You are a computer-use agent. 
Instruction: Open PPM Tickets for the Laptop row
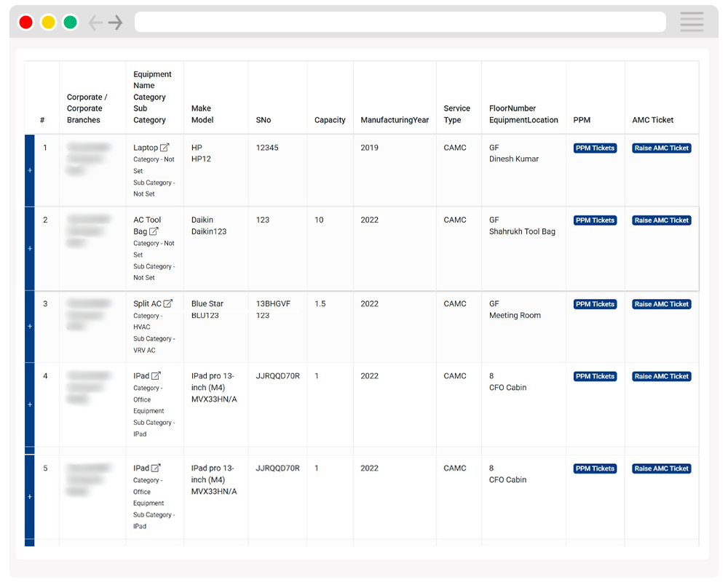pyautogui.click(x=595, y=148)
